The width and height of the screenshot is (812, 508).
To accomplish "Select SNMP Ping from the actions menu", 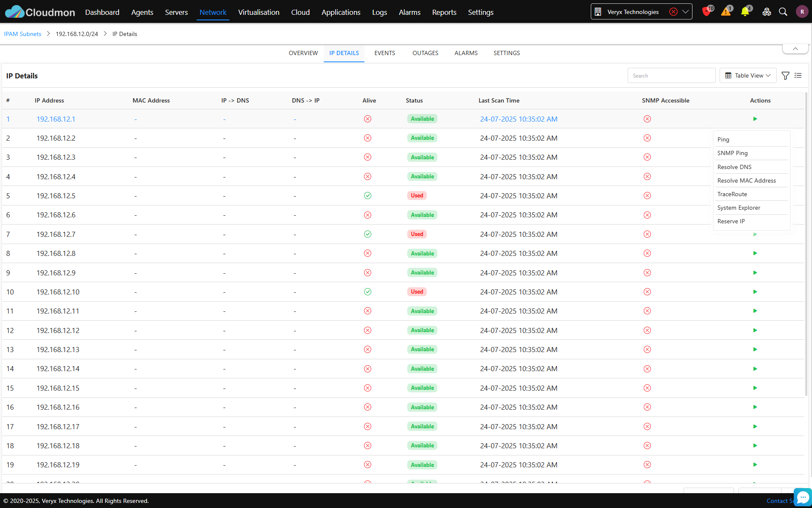I will pos(732,153).
